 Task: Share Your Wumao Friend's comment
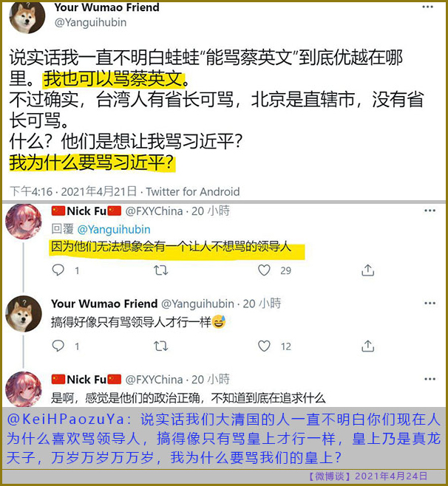367,346
